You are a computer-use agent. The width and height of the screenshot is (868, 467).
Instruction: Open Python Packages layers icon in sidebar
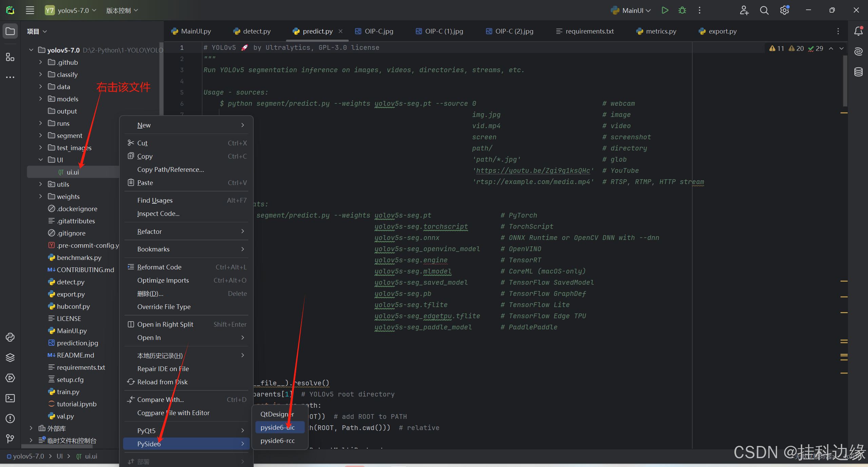click(10, 358)
